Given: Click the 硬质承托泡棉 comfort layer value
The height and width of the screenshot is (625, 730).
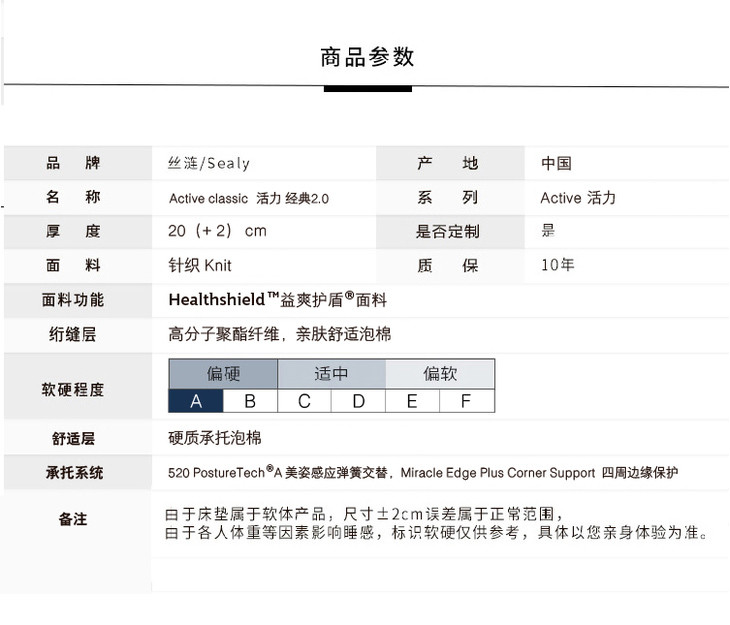Looking at the screenshot, I should (215, 438).
